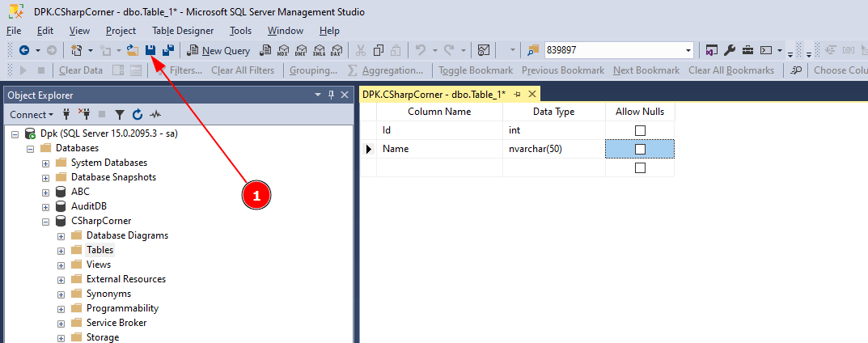Click the MDX query toolbar icon
This screenshot has width=868, height=343.
pos(282,50)
